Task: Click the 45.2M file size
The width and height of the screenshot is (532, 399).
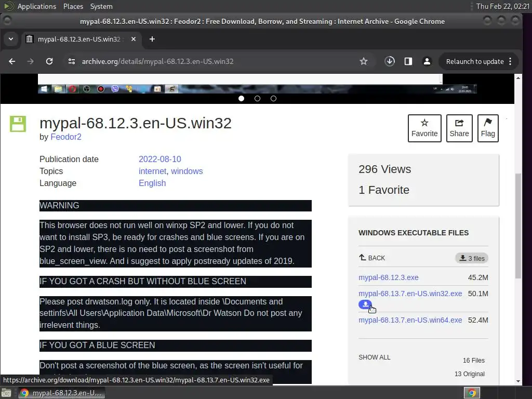Action: tap(478, 277)
